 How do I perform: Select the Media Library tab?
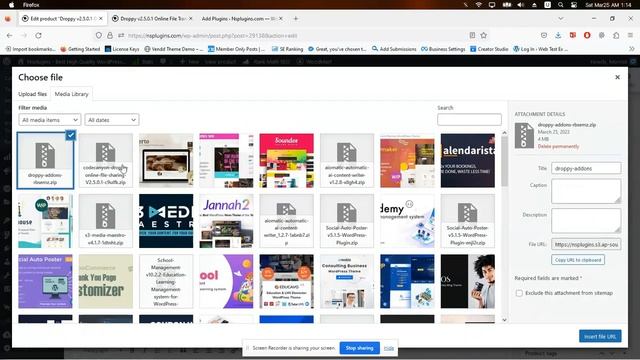coord(71,94)
